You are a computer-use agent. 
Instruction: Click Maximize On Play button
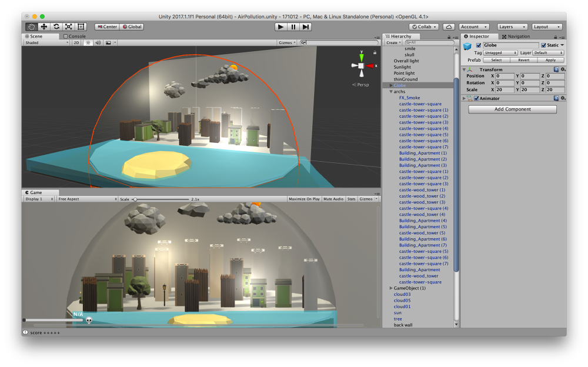(304, 199)
